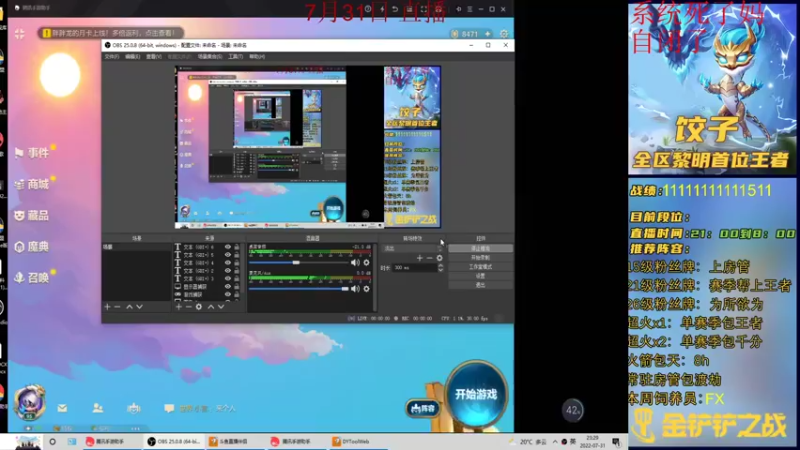Viewport: 800px width, 450px height.
Task: Mute the 麦克风 speaker icon
Action: [x=355, y=289]
